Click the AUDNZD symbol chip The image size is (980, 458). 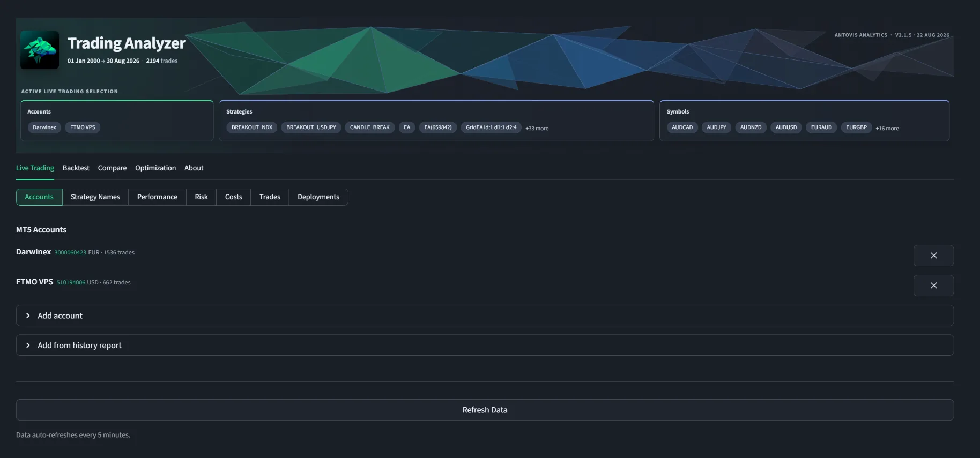(x=751, y=127)
